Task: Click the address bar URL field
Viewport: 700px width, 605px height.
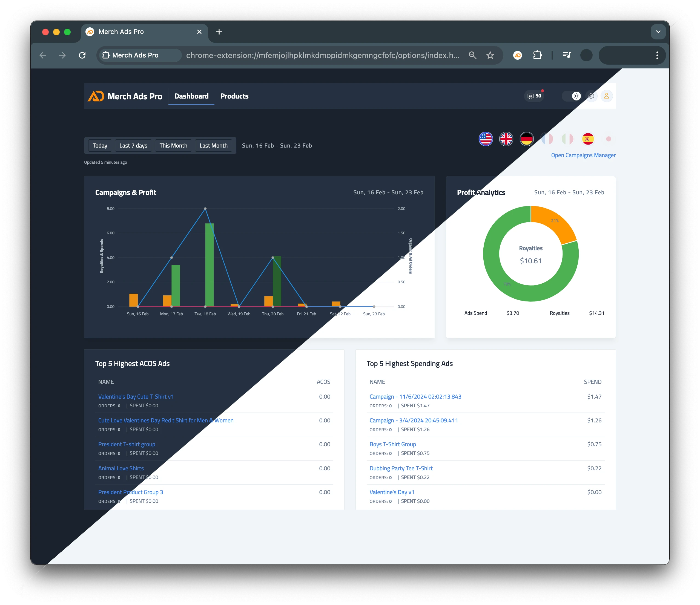Action: pyautogui.click(x=322, y=55)
